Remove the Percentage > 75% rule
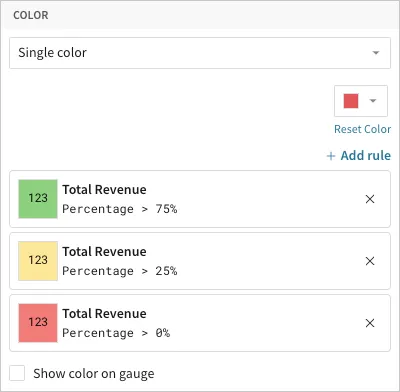The width and height of the screenshot is (400, 392). click(370, 199)
